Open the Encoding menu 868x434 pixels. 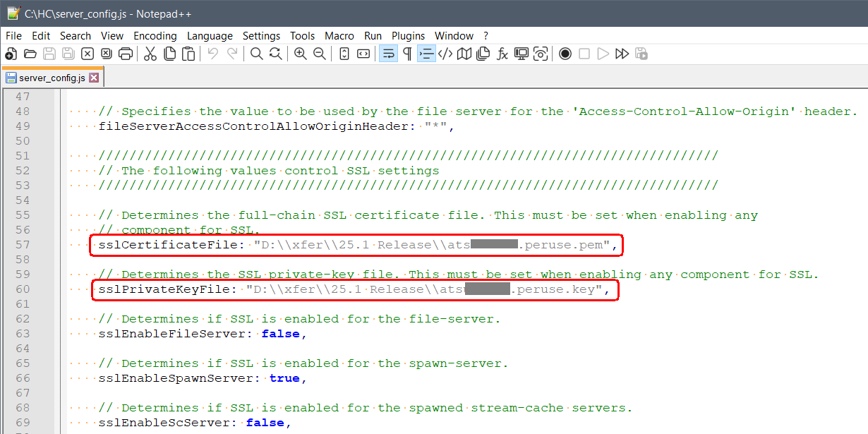click(155, 35)
